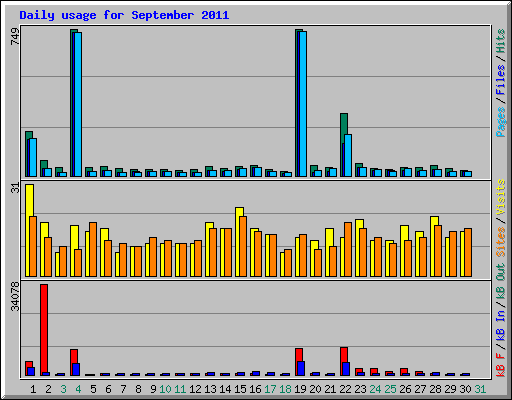Click the red kB F bar for day 22
512x400 pixels.
click(344, 355)
